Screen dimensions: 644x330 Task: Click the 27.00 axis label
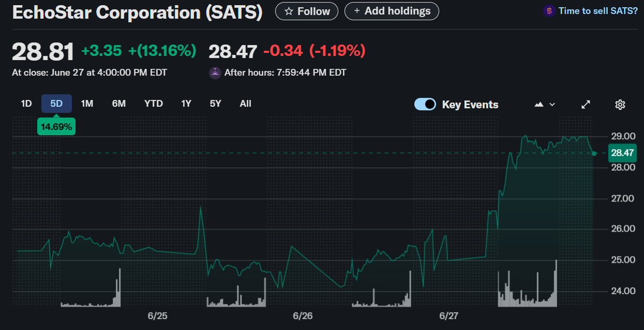coord(623,198)
